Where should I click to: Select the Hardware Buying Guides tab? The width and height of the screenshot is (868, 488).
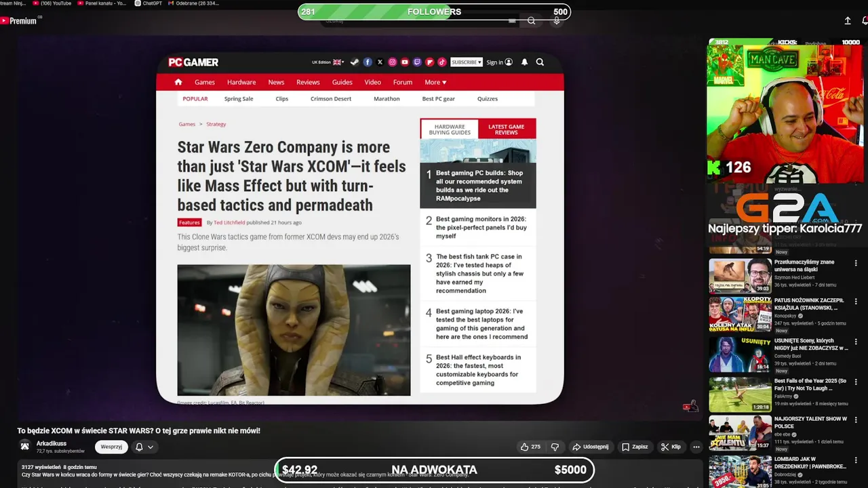(x=450, y=129)
